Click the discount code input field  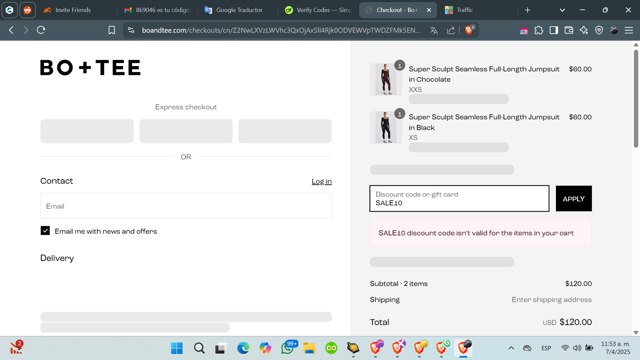[x=459, y=199]
